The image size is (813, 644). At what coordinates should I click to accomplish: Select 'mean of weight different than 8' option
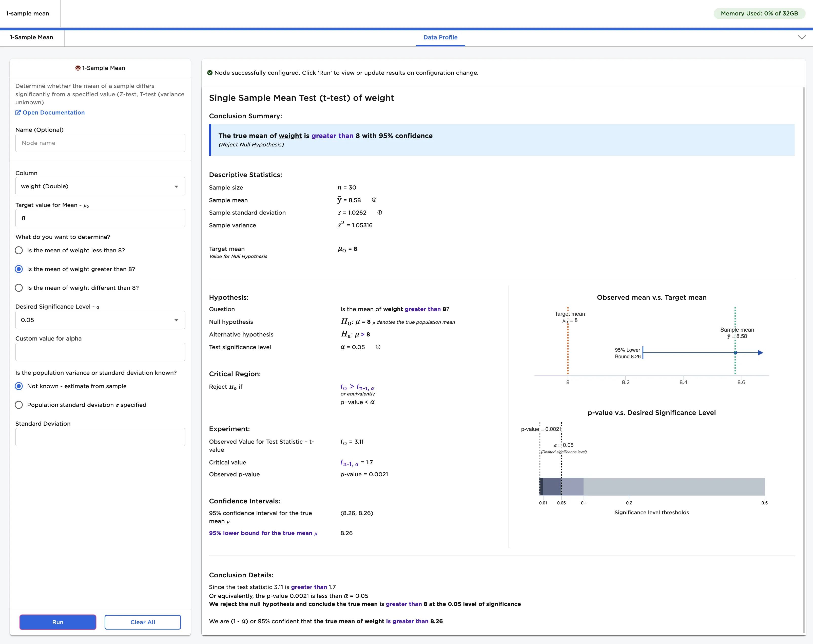(19, 288)
